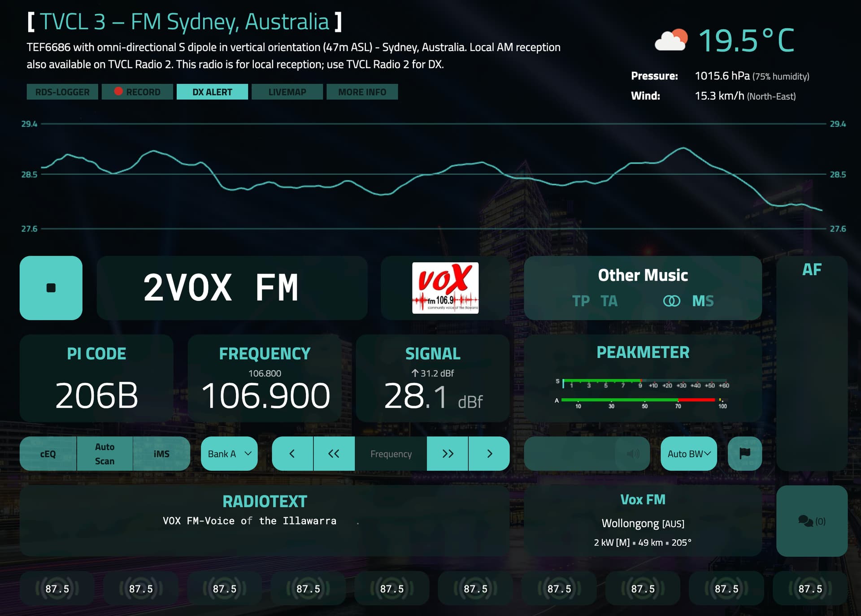Click the peak 31.2 dBf signal value

pyautogui.click(x=433, y=373)
